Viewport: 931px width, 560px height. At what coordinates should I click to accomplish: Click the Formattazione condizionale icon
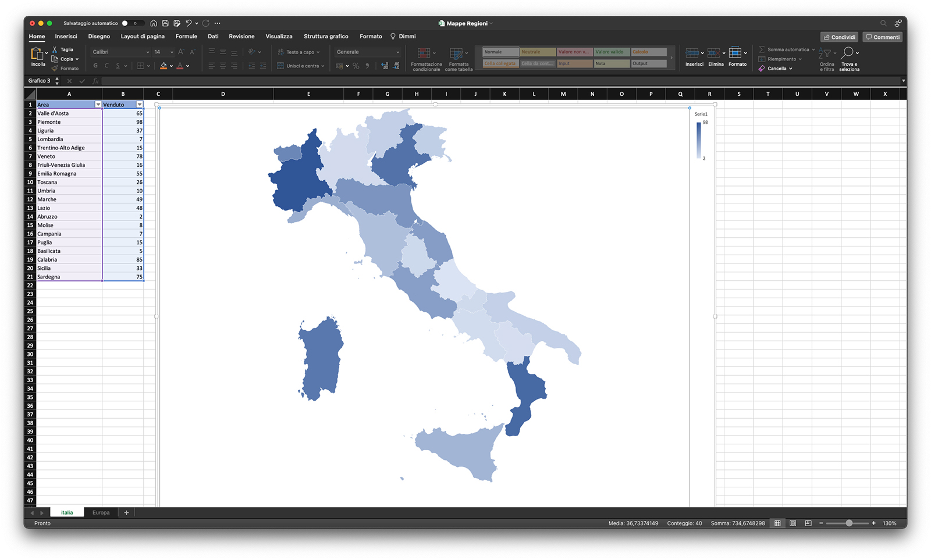[x=425, y=54]
